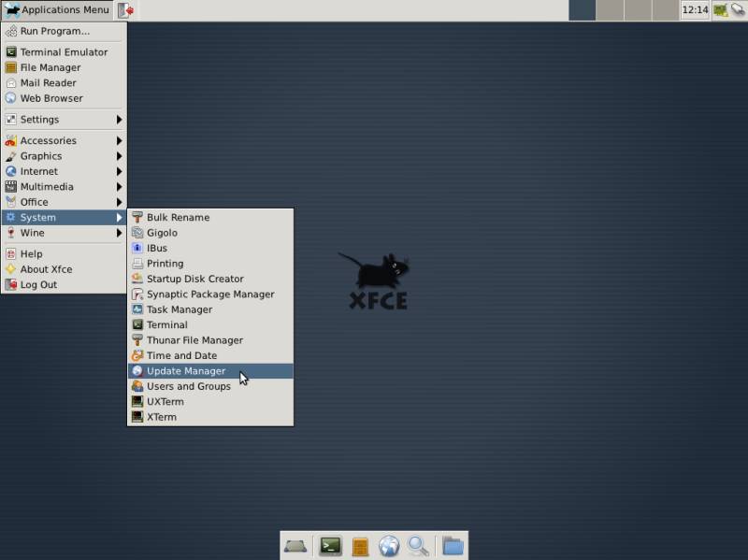Open Terminal in the System submenu
Screen dimensions: 748x560
tap(210, 324)
